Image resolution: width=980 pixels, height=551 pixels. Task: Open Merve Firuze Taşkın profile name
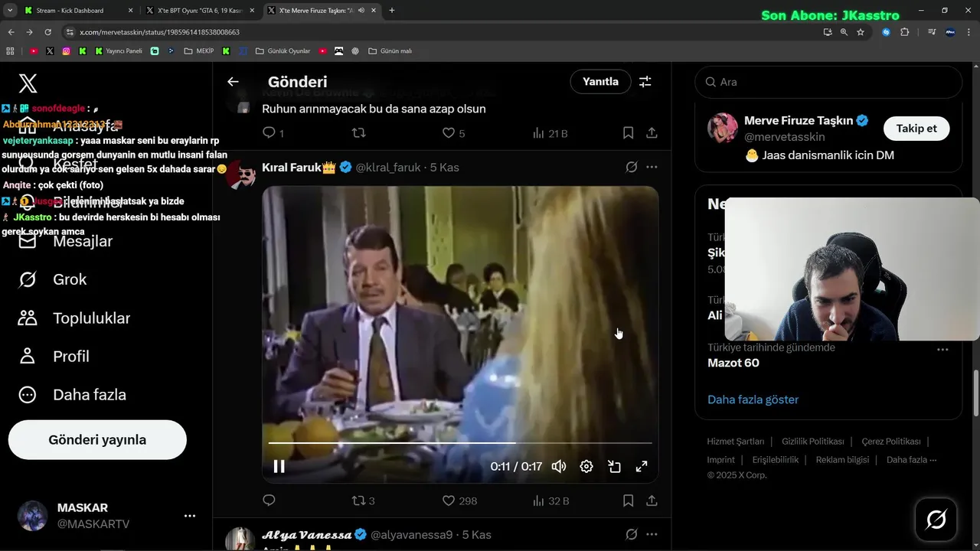pos(799,121)
